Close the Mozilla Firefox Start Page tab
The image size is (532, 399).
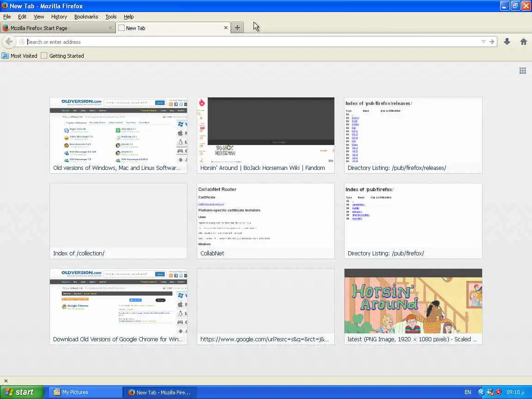click(x=110, y=28)
